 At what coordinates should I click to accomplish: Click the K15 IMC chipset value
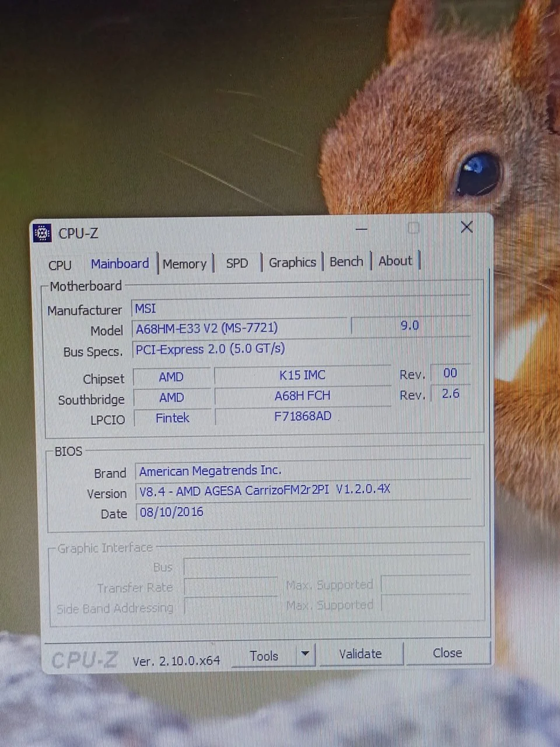click(302, 375)
